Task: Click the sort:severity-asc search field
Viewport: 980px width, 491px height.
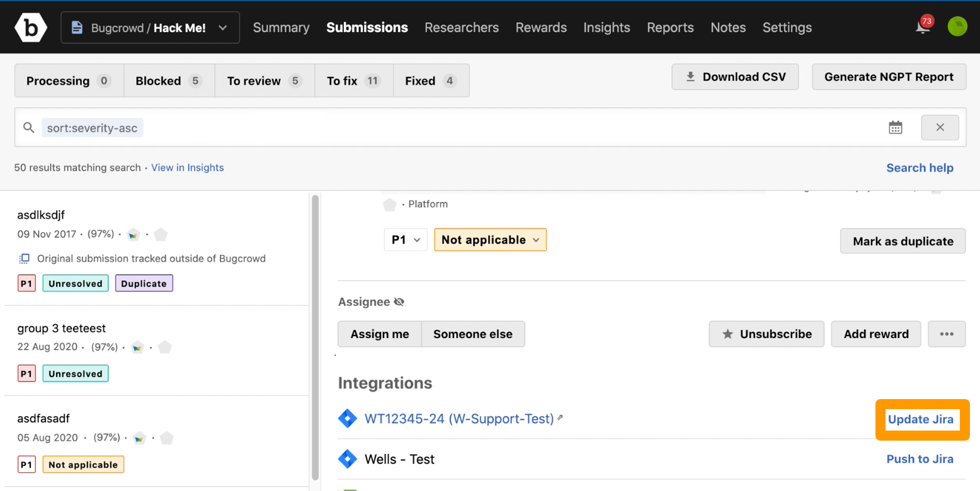Action: tap(92, 128)
